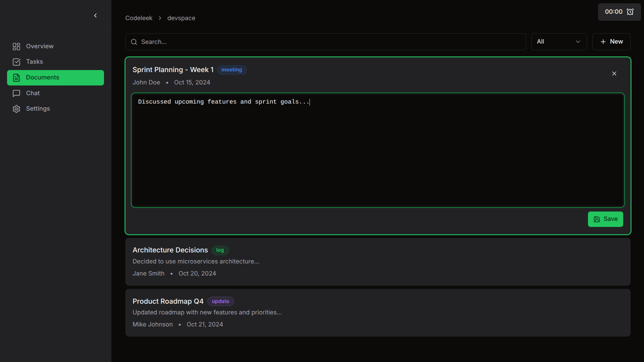Screen dimensions: 644x362
Task: Click the Overview grid icon
Action: point(16,46)
